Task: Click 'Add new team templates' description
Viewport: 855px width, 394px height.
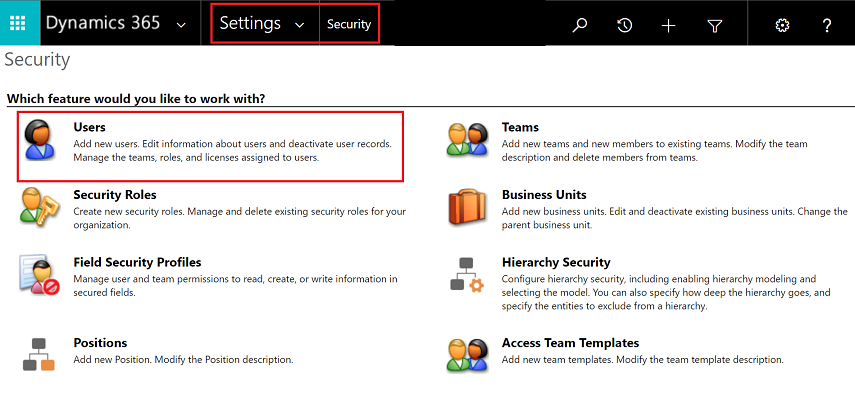Action: 643,360
